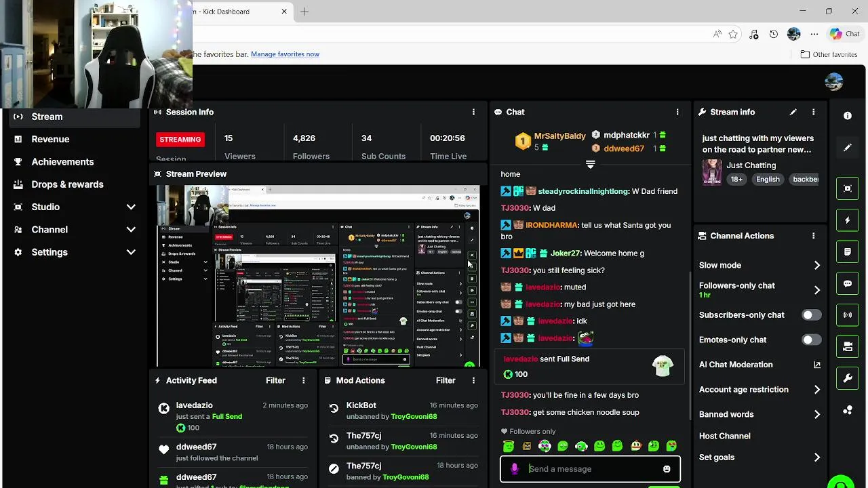Open AI Chat Moderation external link

[816, 365]
